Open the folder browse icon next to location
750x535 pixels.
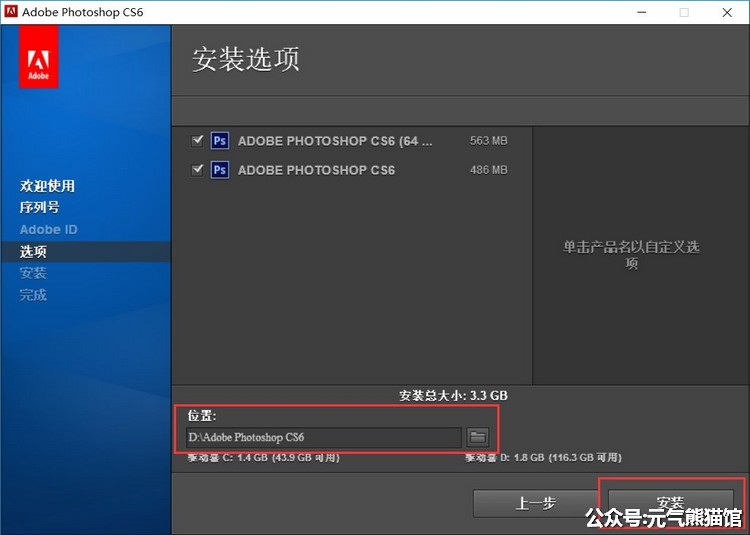[x=478, y=437]
